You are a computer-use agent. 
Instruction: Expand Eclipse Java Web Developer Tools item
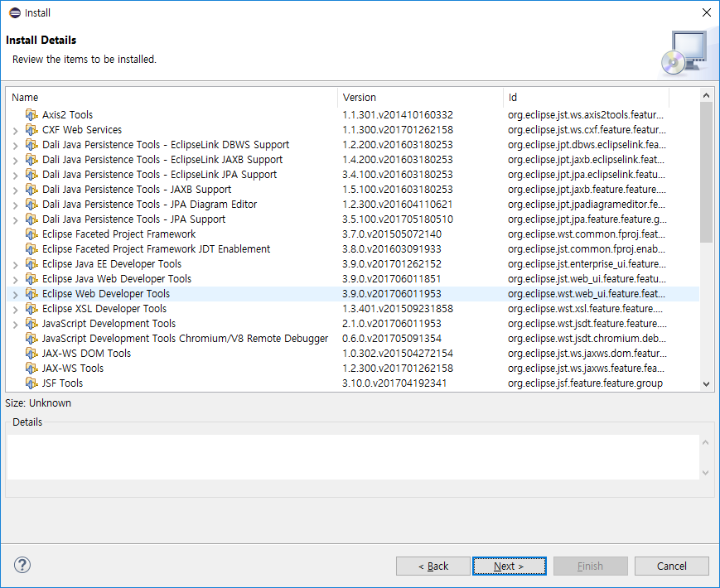[x=16, y=280]
